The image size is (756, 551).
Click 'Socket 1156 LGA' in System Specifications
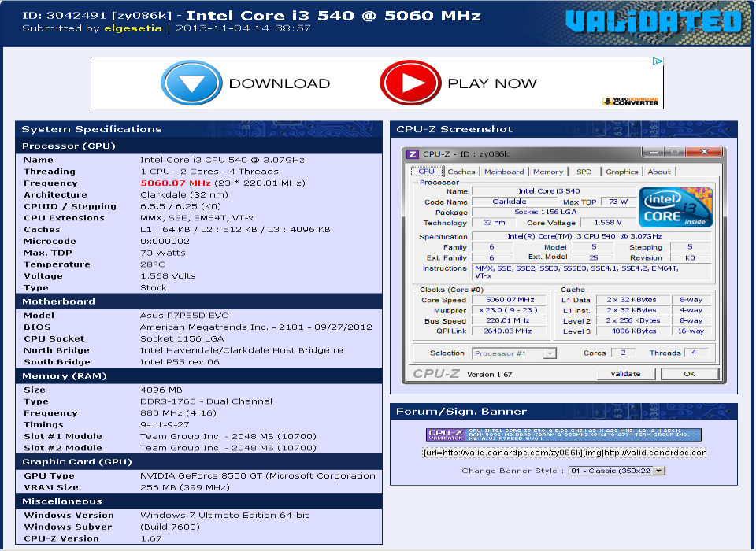[x=182, y=338]
